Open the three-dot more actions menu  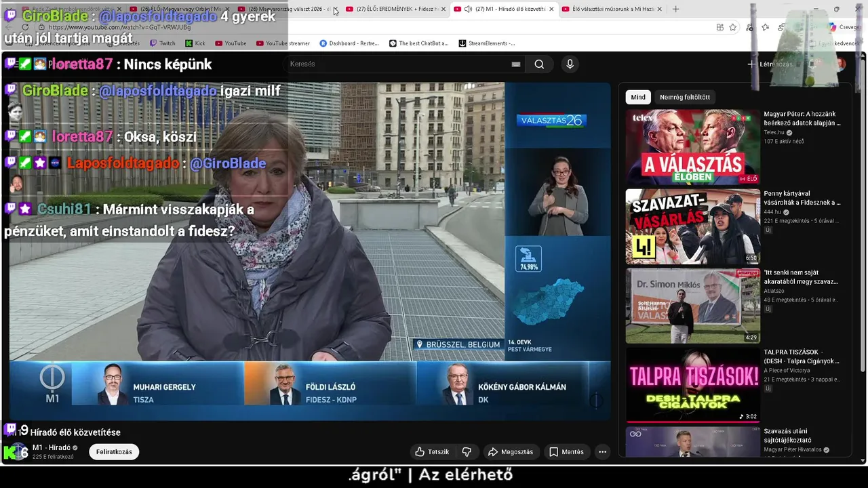point(602,452)
